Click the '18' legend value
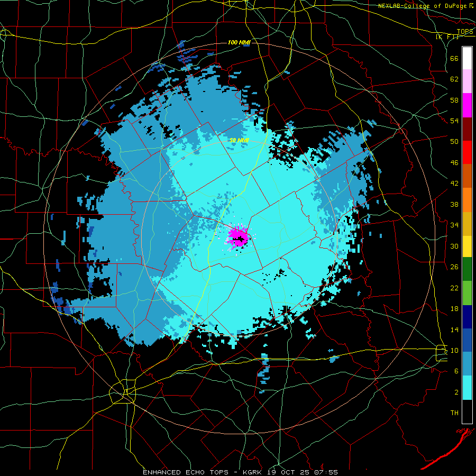This screenshot has height=476, width=476. (454, 309)
